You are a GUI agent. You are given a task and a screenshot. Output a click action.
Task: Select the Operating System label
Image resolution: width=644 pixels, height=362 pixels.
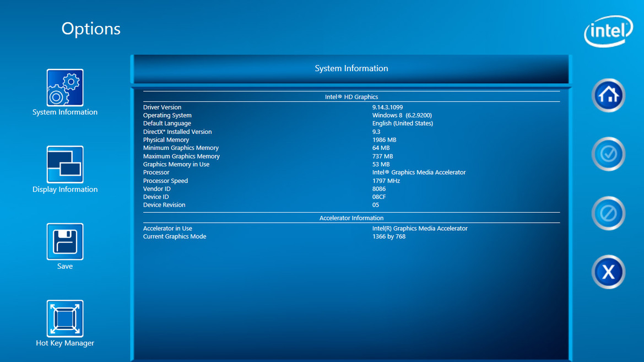point(167,116)
